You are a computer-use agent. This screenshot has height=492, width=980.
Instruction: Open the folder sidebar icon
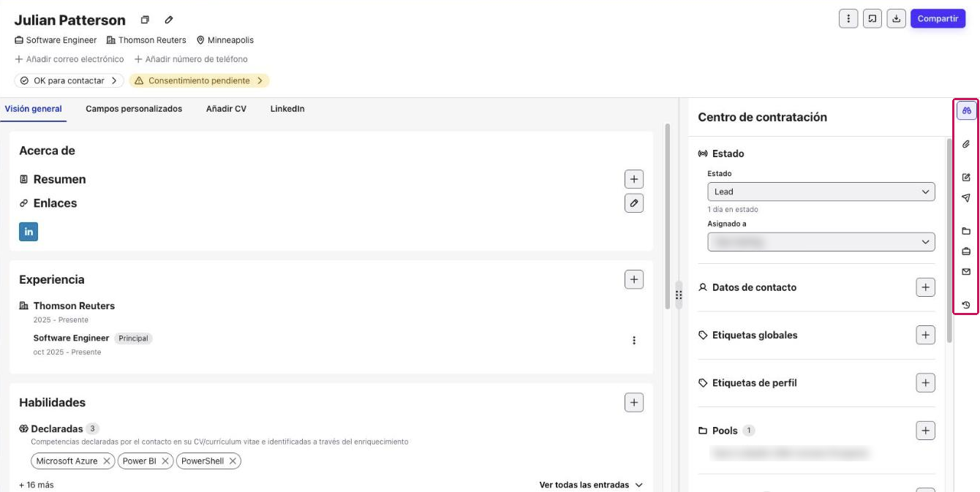pyautogui.click(x=966, y=231)
